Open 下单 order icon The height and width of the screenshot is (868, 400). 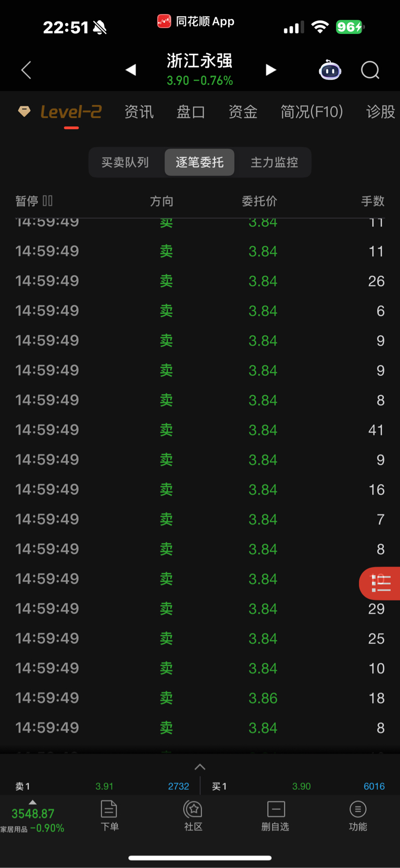109,816
